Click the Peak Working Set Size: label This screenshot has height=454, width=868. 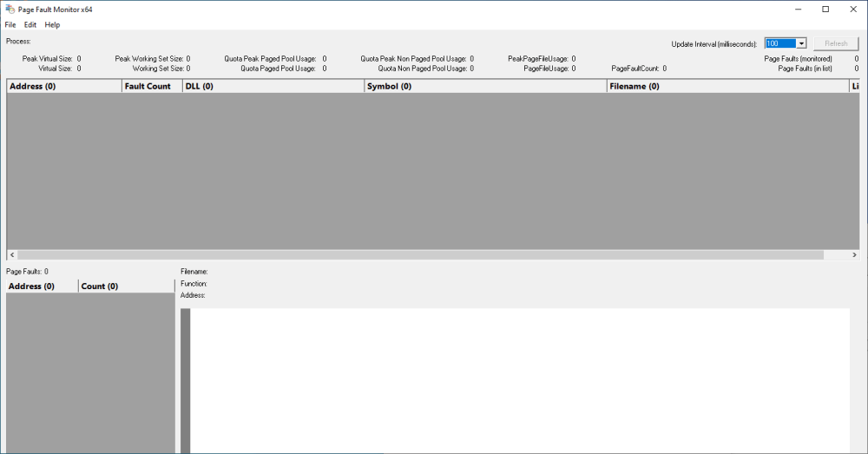[149, 59]
